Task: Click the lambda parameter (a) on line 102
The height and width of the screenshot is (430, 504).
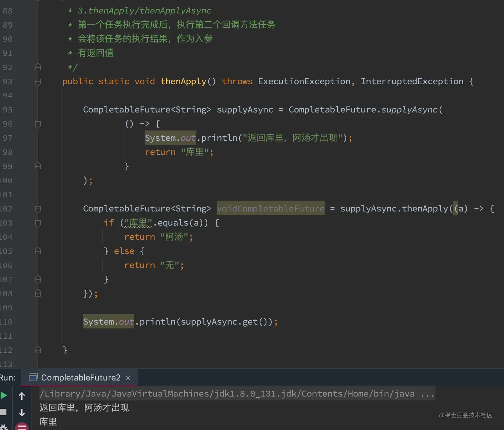Action: 461,209
